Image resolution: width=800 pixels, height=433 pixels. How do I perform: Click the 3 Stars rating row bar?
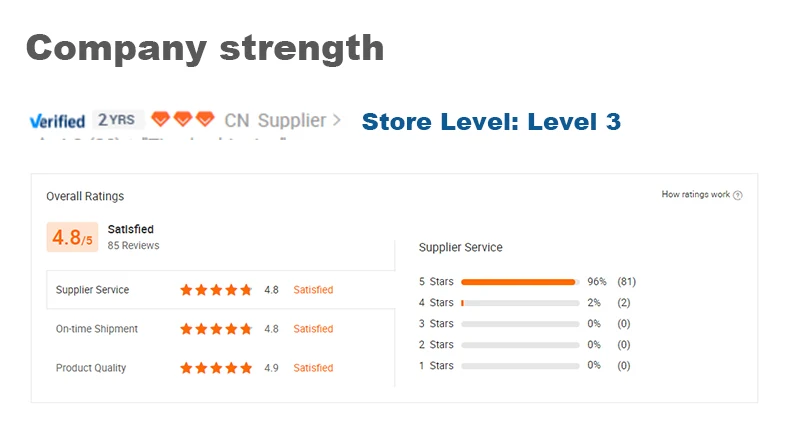[x=520, y=324]
